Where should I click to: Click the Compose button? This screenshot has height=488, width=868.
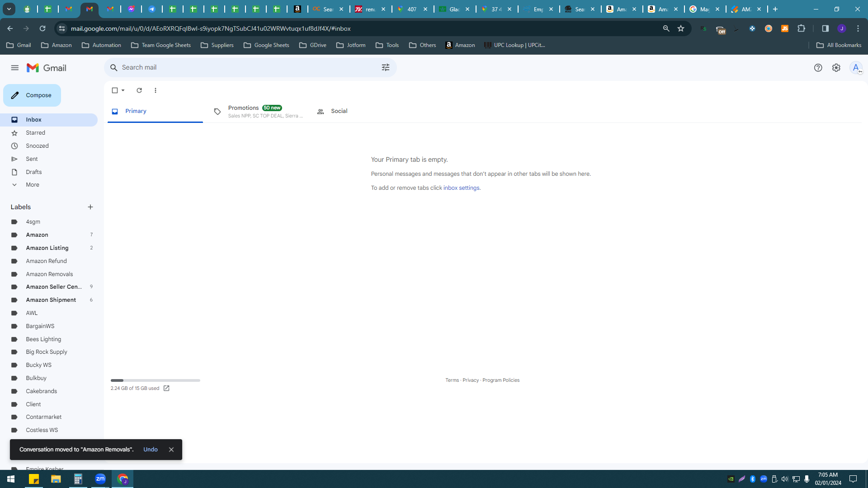coord(32,95)
